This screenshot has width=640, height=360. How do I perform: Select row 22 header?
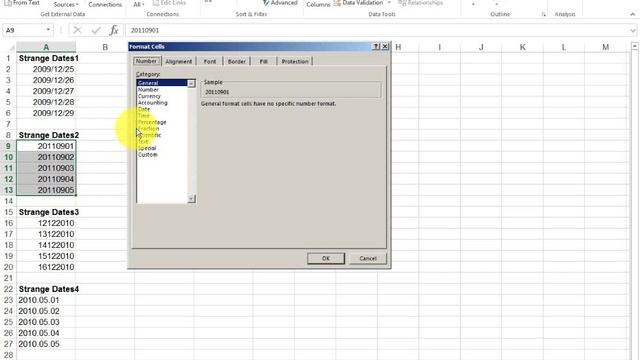pos(9,289)
